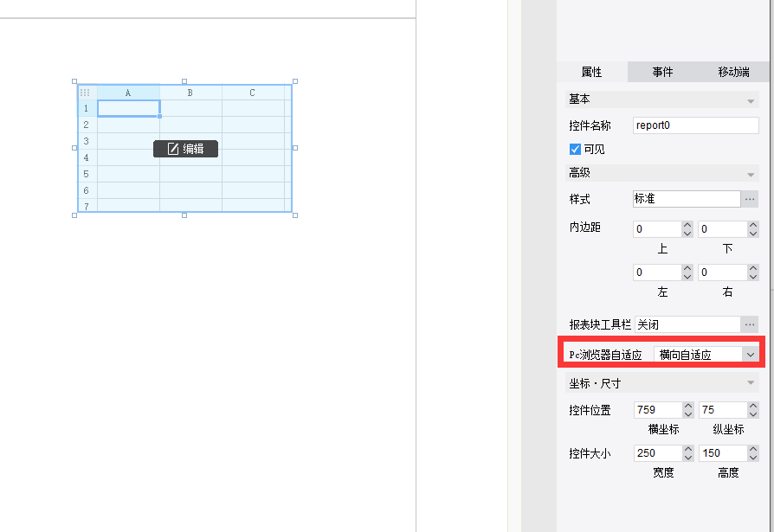Increase the top 上 padding value
The width and height of the screenshot is (774, 532).
(687, 225)
